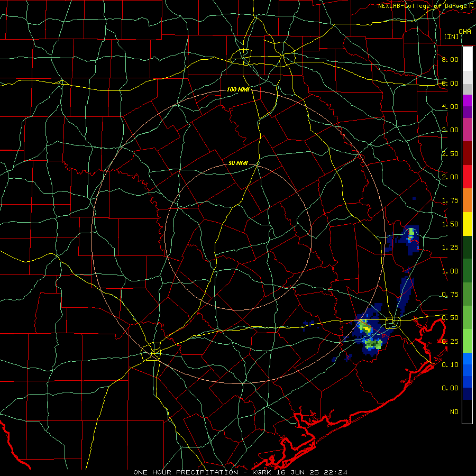Click the 100 NMI range ring label
Image resolution: width=476 pixels, height=476 pixels.
[x=238, y=89]
